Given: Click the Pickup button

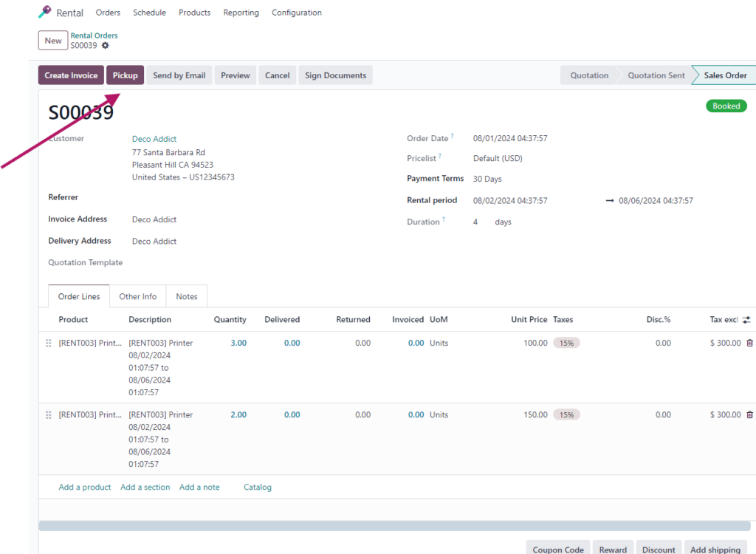Looking at the screenshot, I should click(125, 75).
